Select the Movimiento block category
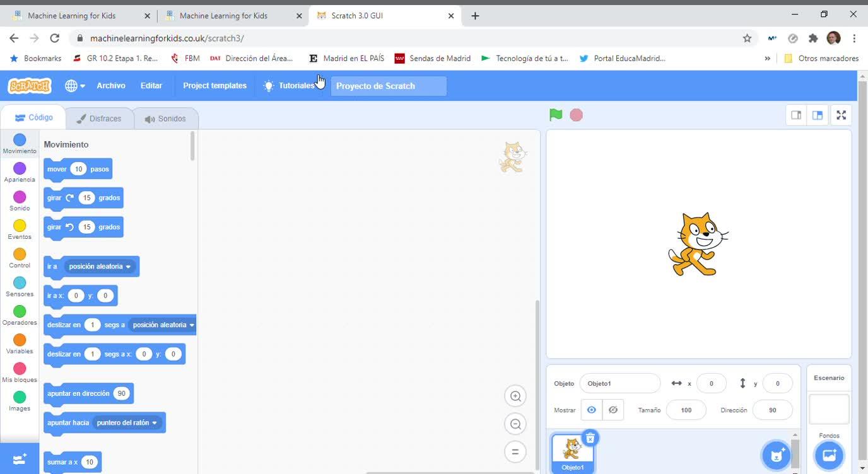The width and height of the screenshot is (868, 474). (20, 144)
